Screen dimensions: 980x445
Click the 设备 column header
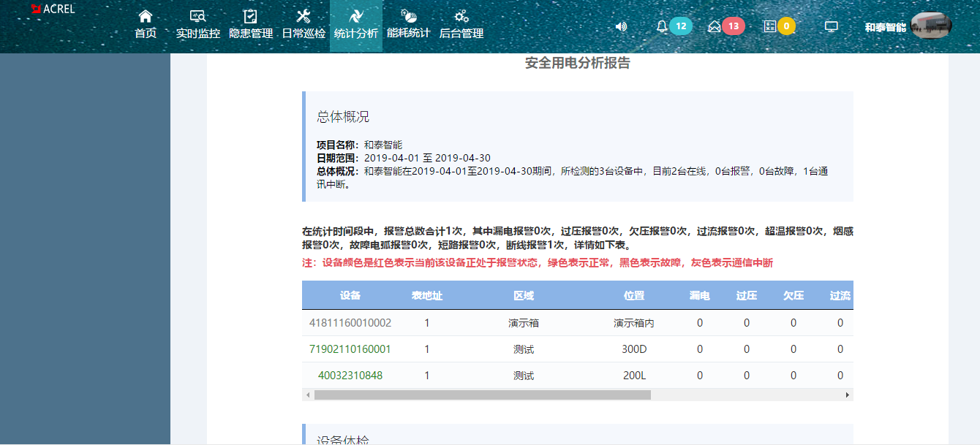[350, 296]
